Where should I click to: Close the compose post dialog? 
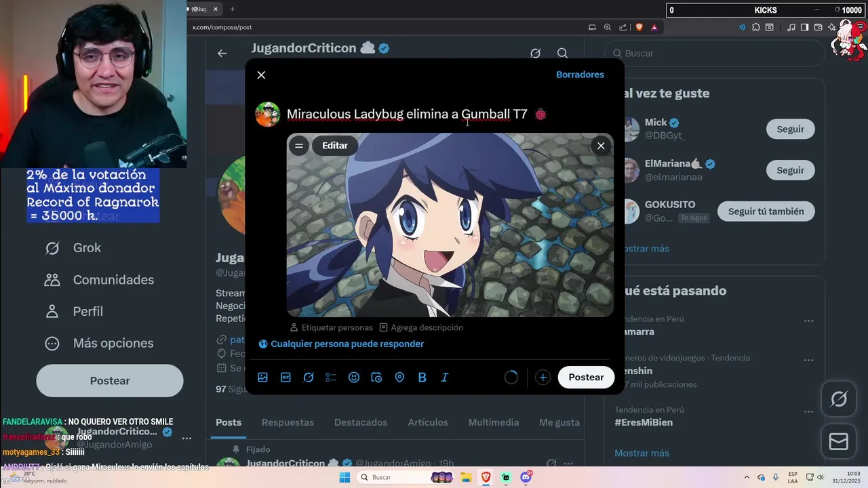pos(261,75)
